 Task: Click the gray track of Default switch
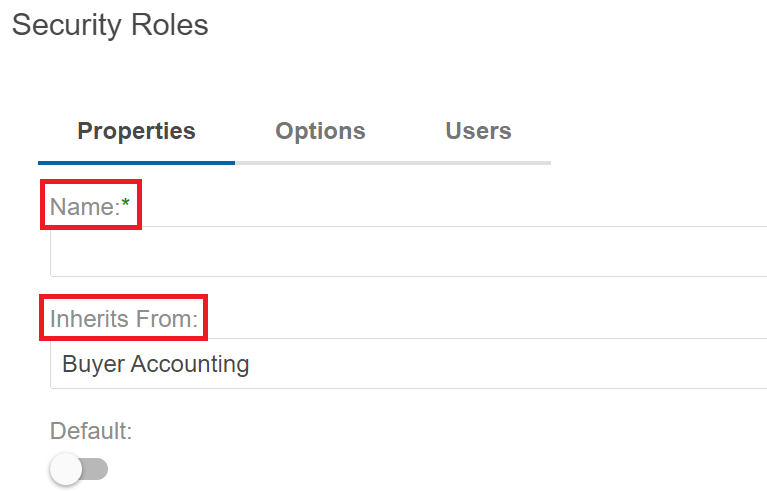(x=98, y=469)
